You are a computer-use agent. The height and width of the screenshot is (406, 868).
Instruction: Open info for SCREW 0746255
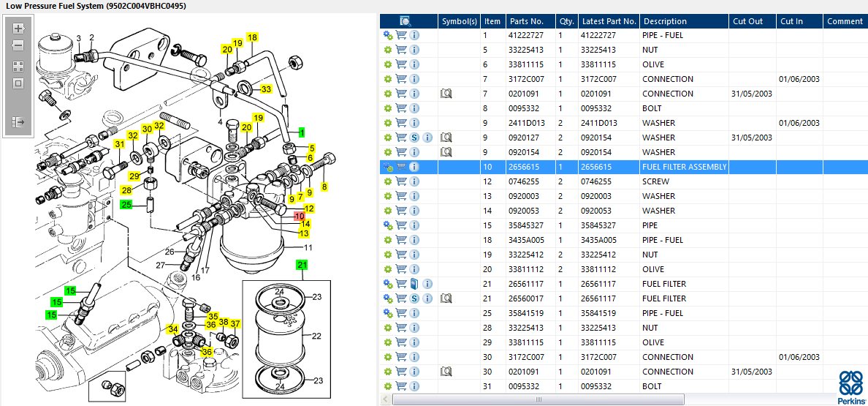[x=414, y=181]
